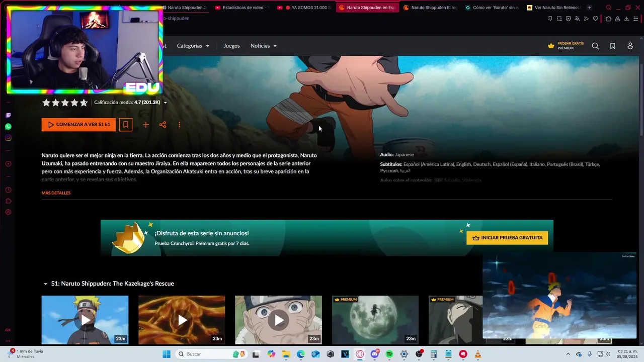
Task: Open the player icon in the Opera sidebar
Action: 8,164
